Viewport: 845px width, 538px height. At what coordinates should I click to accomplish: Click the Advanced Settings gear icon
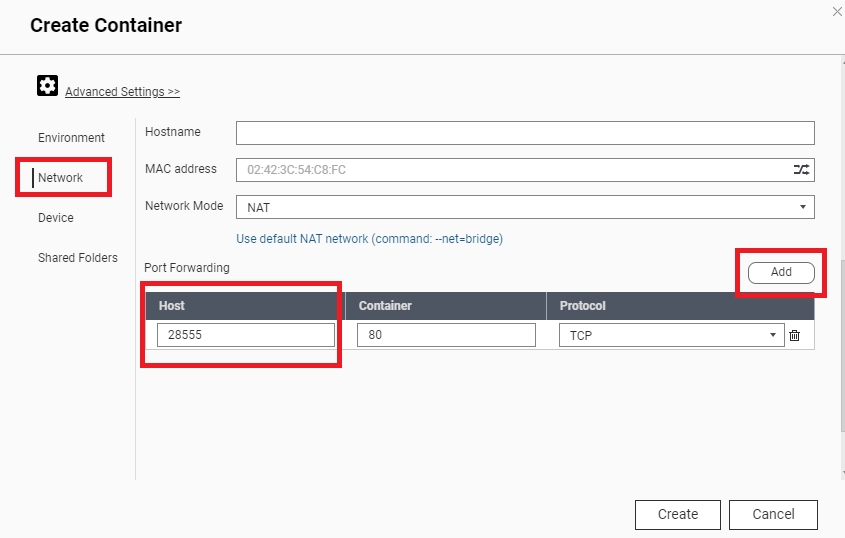click(47, 86)
